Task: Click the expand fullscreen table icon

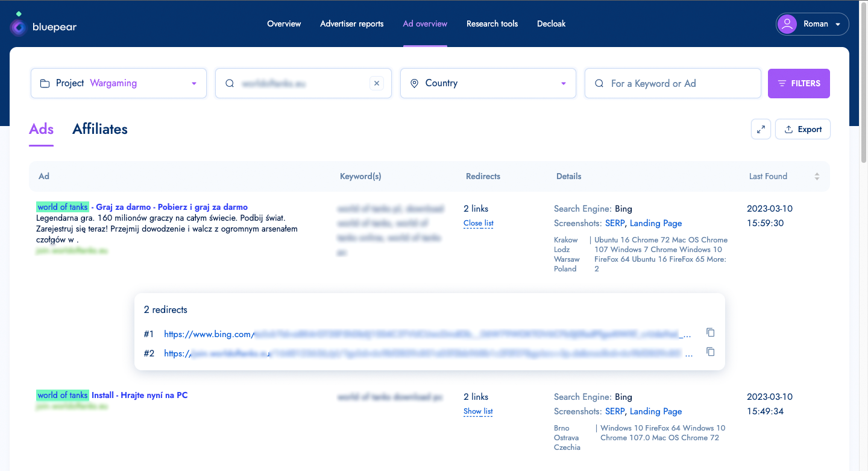Action: [761, 129]
